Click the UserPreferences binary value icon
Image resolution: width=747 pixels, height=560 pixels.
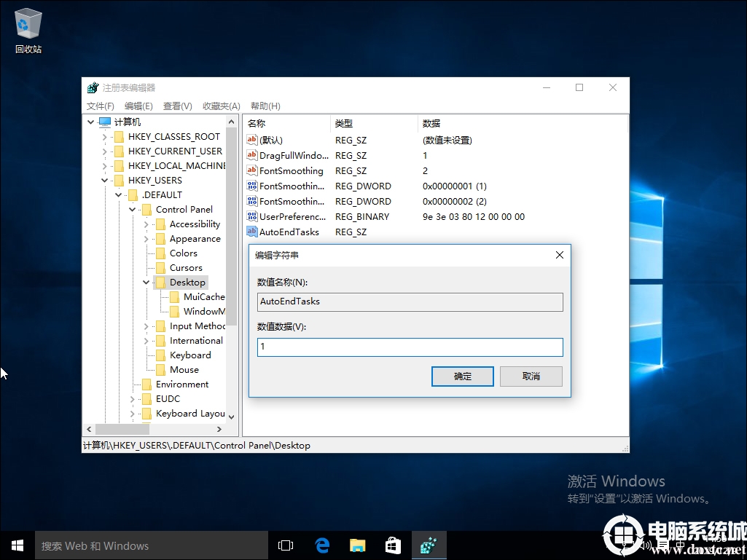tap(252, 216)
